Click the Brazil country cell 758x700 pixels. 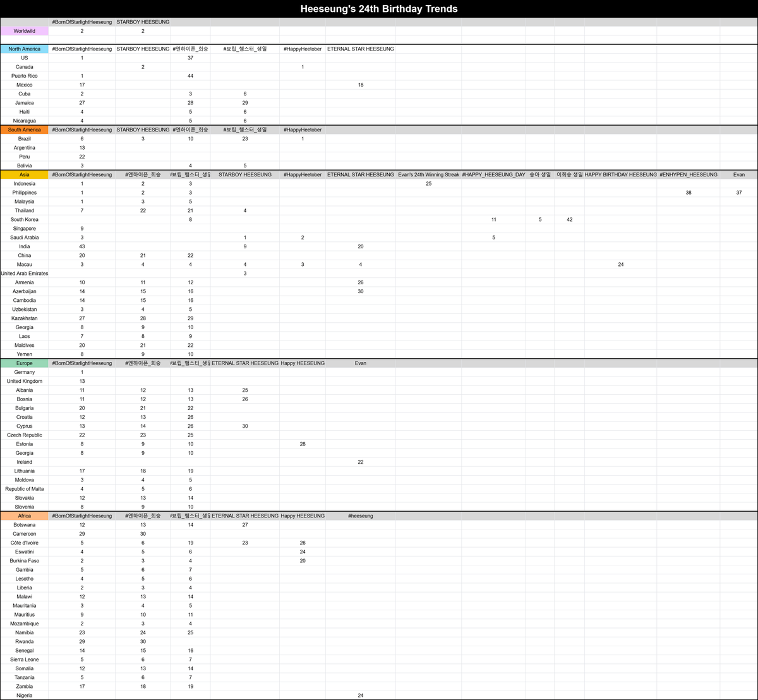pyautogui.click(x=25, y=138)
